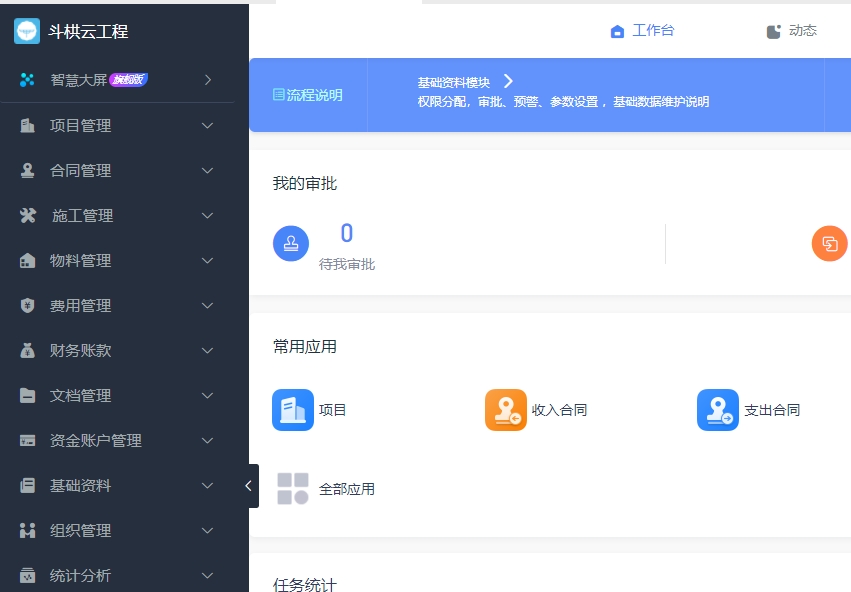Click the 0 pending approvals count
This screenshot has height=592, width=851.
click(x=346, y=234)
